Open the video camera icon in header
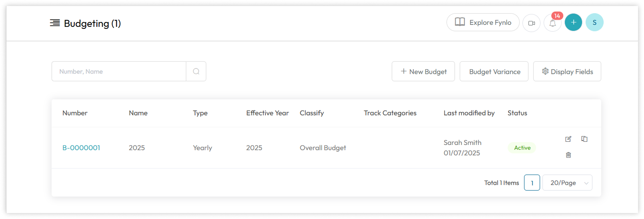 point(531,23)
